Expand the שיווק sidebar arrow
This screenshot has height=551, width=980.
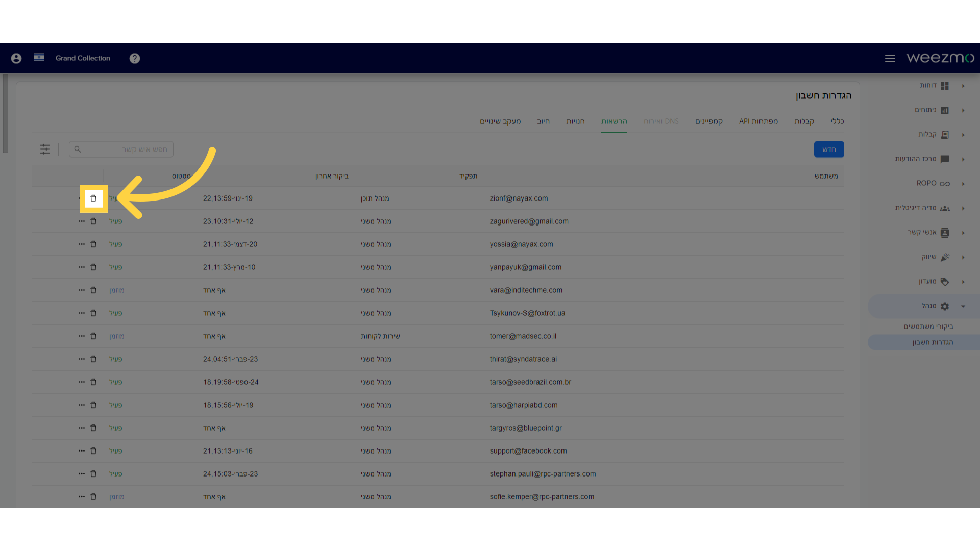click(963, 257)
